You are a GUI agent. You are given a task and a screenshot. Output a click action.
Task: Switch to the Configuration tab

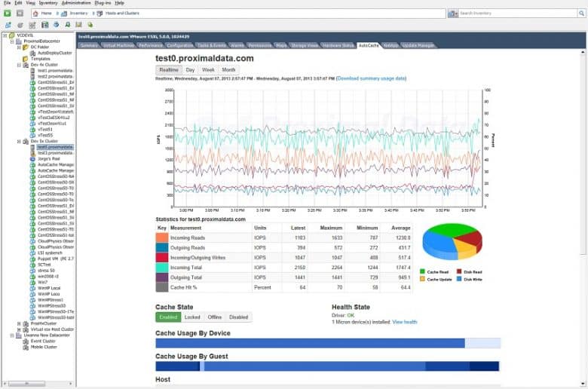(180, 45)
